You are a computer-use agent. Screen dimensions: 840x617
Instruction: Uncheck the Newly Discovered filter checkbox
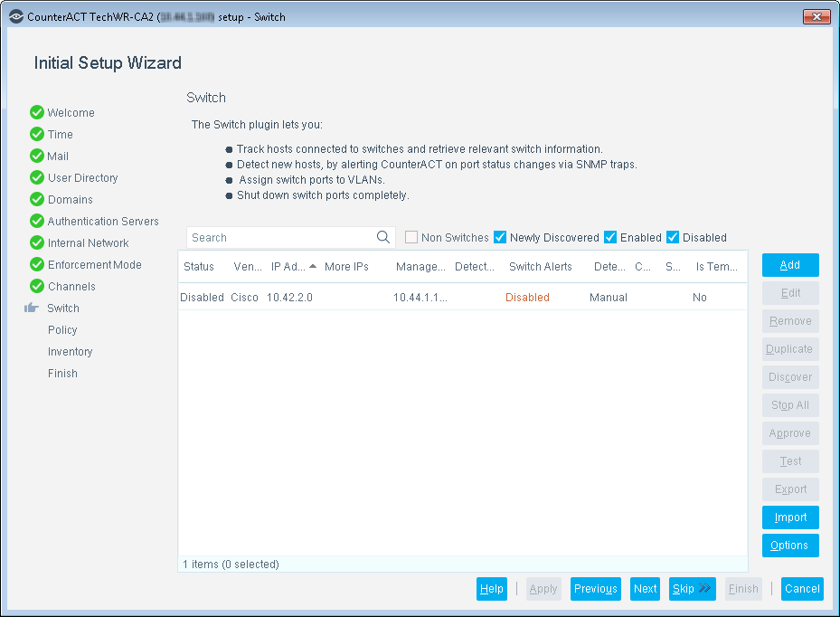500,237
